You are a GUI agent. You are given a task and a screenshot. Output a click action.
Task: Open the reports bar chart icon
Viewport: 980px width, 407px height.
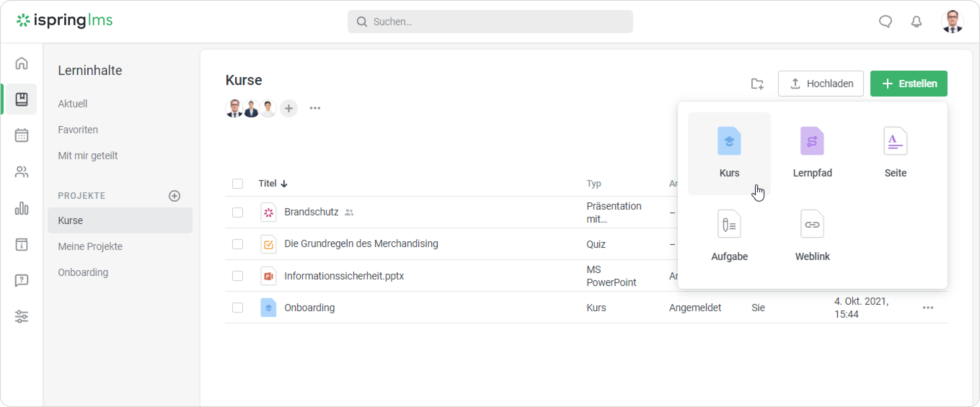pyautogui.click(x=22, y=208)
